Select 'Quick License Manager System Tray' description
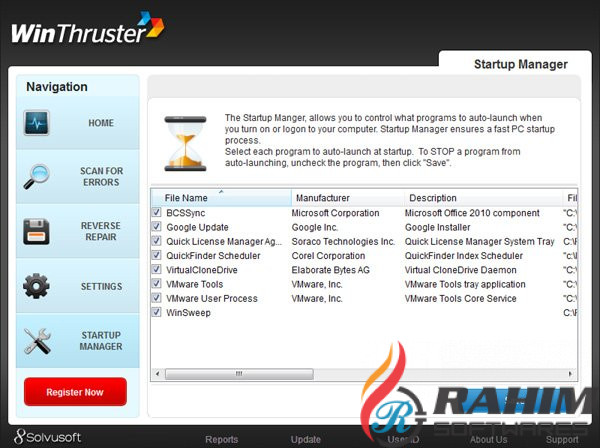Screen dimensions: 600x448 [x=479, y=242]
